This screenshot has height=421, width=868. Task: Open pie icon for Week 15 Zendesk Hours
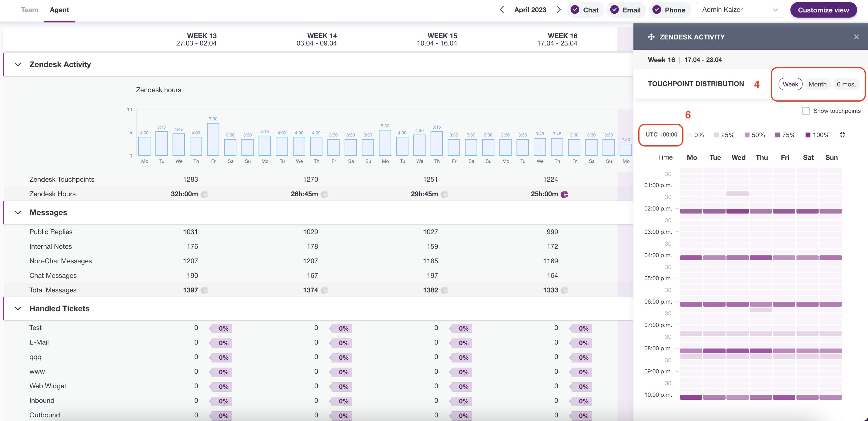[444, 194]
